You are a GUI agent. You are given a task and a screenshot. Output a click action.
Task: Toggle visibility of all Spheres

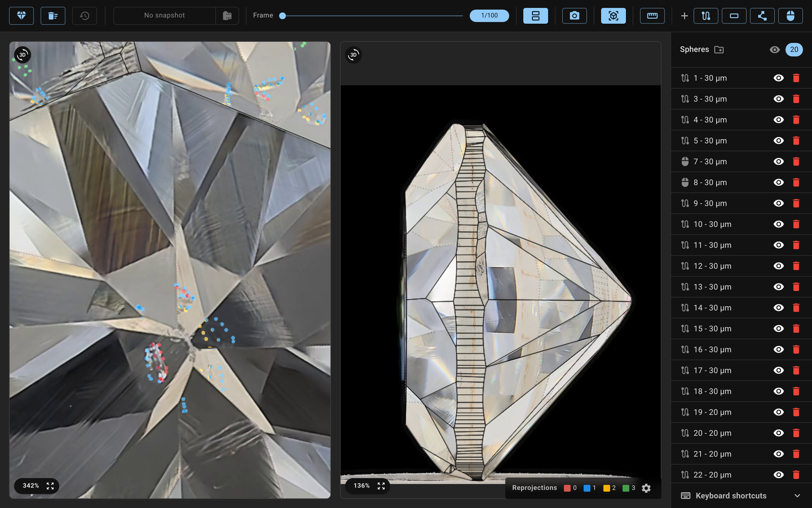pos(774,50)
